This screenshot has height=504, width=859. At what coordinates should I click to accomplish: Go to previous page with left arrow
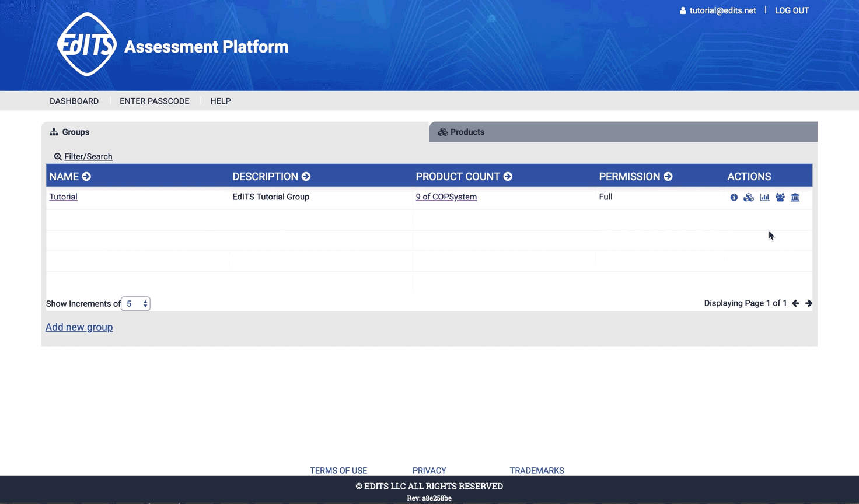click(795, 303)
